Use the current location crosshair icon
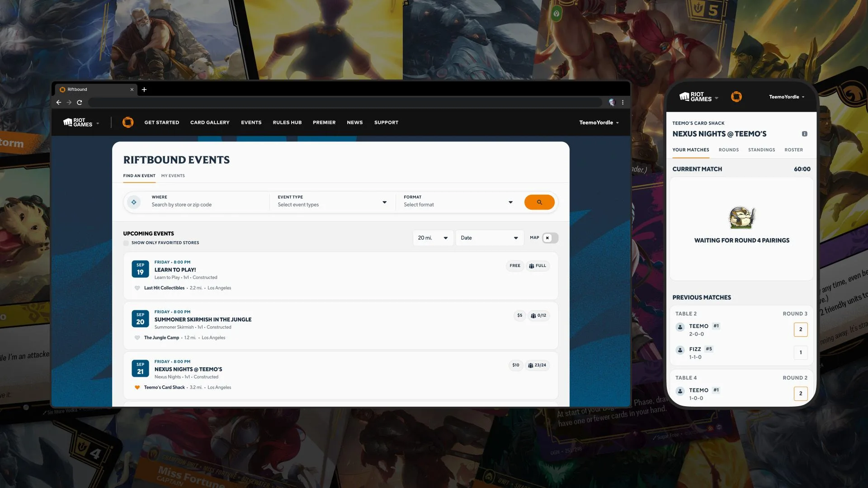This screenshot has width=868, height=488. pyautogui.click(x=134, y=202)
